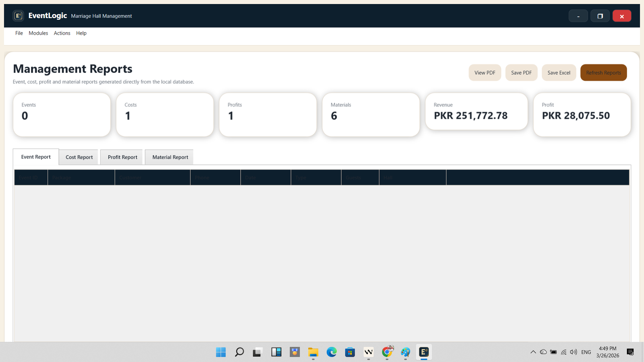644x362 pixels.
Task: Open the Windows Start menu
Action: pos(221,352)
